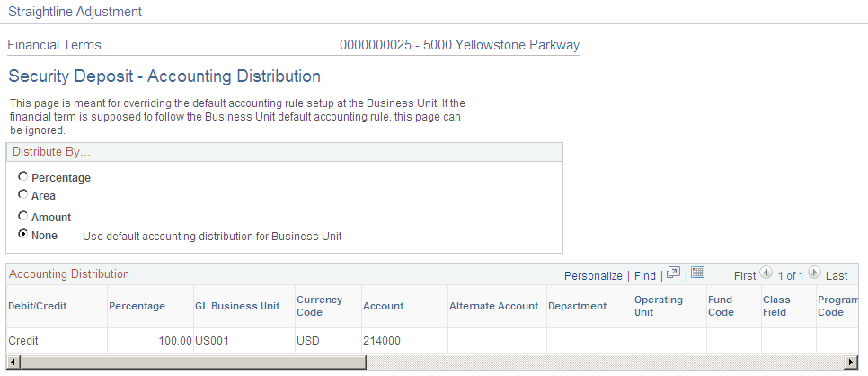Select the None radio button
Image resolution: width=868 pixels, height=376 pixels.
[x=22, y=234]
